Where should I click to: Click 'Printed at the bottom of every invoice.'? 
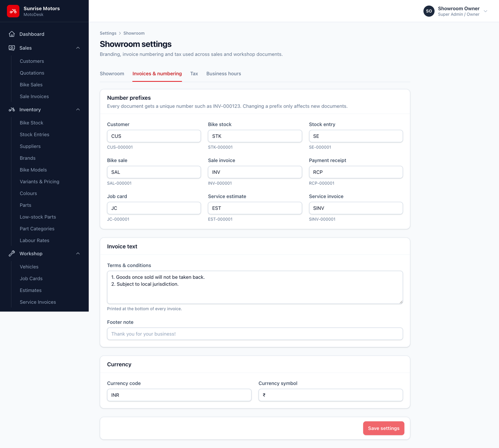pyautogui.click(x=144, y=309)
